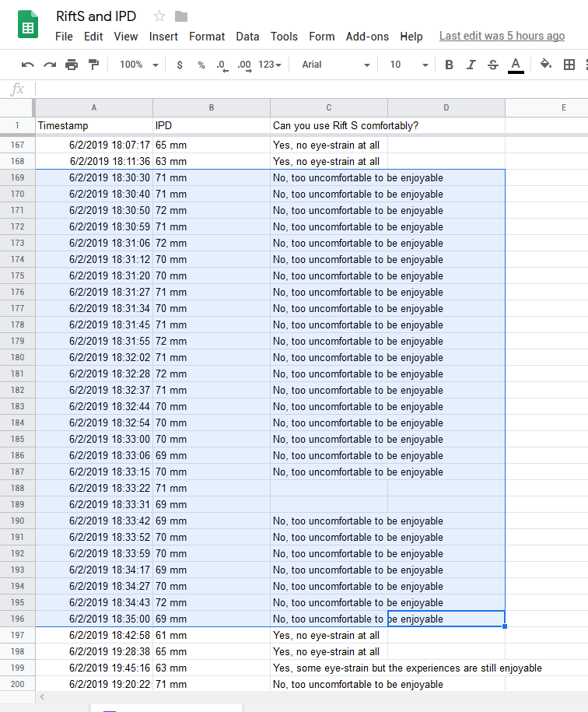This screenshot has width=588, height=712.
Task: Click the empty C cell in row 188
Action: pos(329,488)
